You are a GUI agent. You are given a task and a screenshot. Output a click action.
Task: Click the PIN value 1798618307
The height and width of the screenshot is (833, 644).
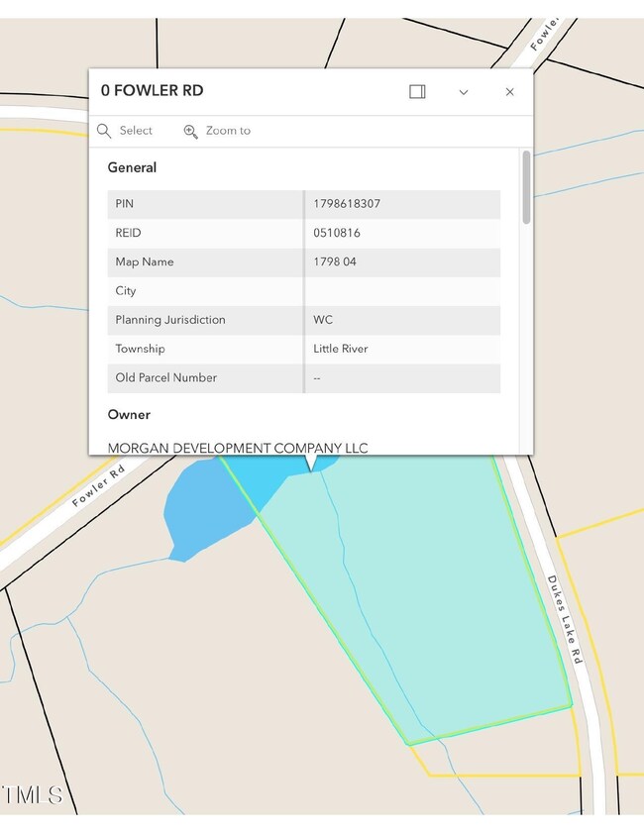click(x=347, y=204)
